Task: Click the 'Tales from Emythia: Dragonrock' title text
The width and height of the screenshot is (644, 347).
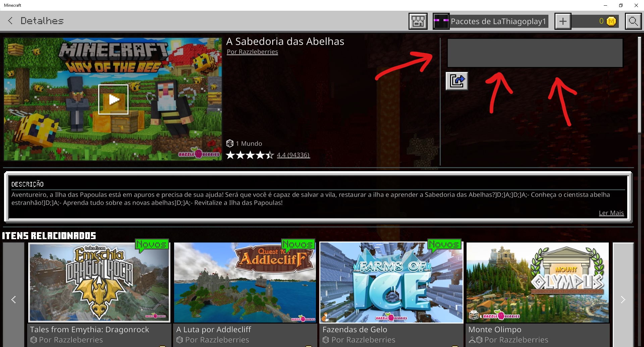Action: 90,330
